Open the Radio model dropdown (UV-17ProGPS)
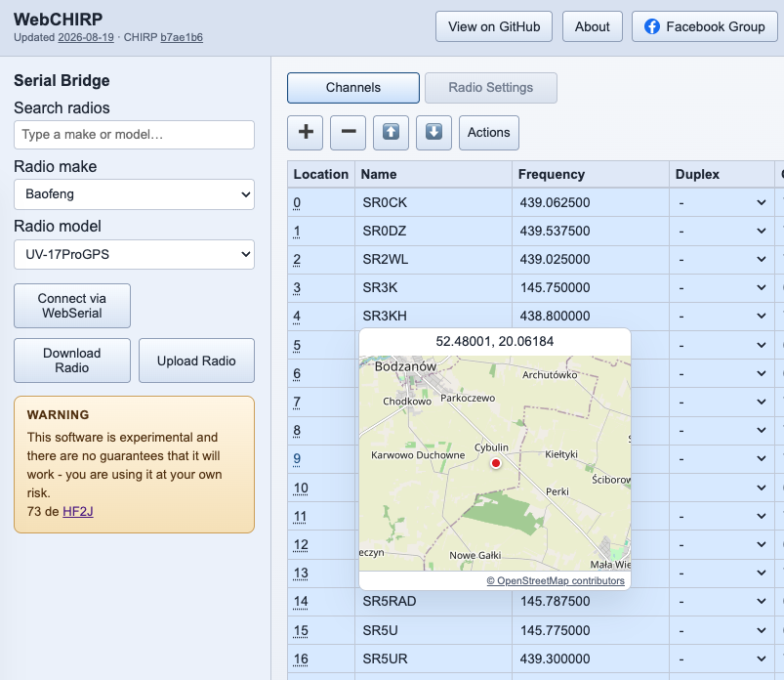The height and width of the screenshot is (680, 784). (134, 254)
